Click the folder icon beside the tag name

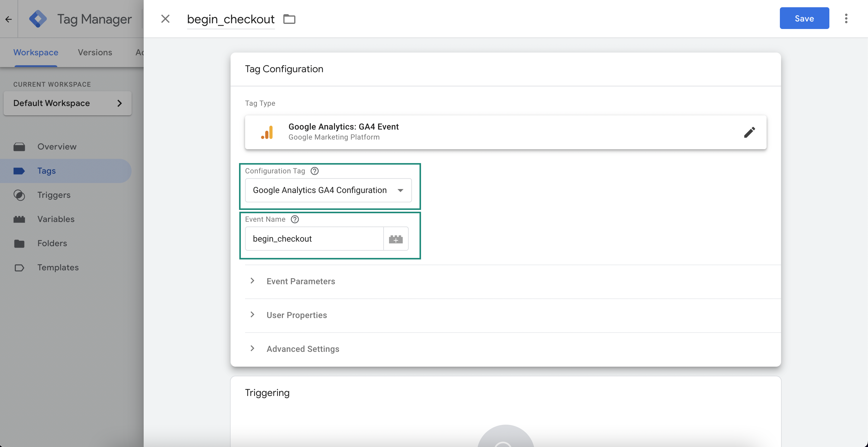289,19
